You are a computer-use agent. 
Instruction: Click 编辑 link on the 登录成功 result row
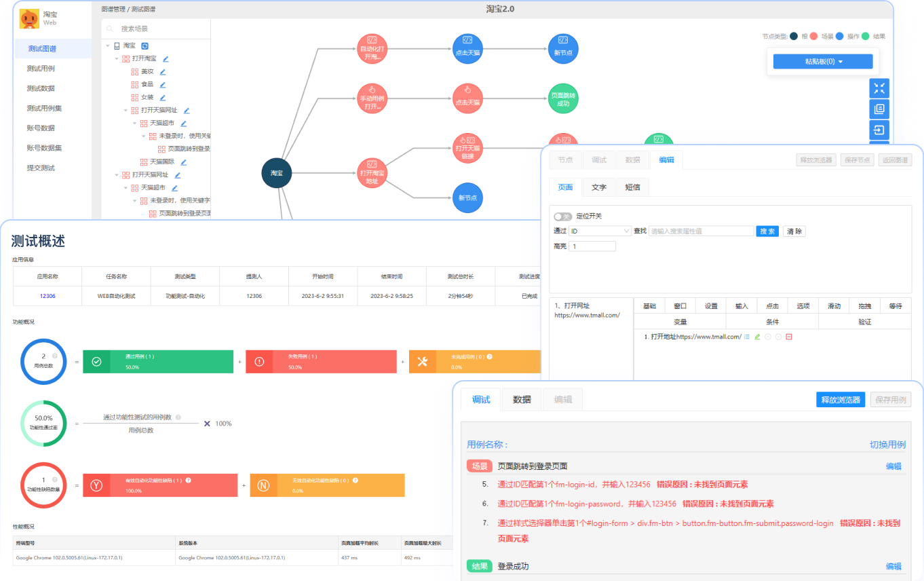893,566
